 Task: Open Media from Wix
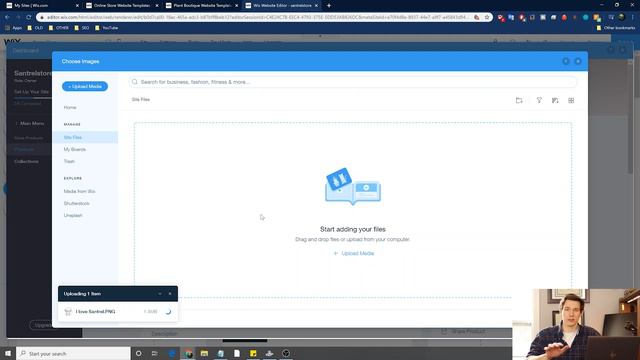click(x=80, y=191)
